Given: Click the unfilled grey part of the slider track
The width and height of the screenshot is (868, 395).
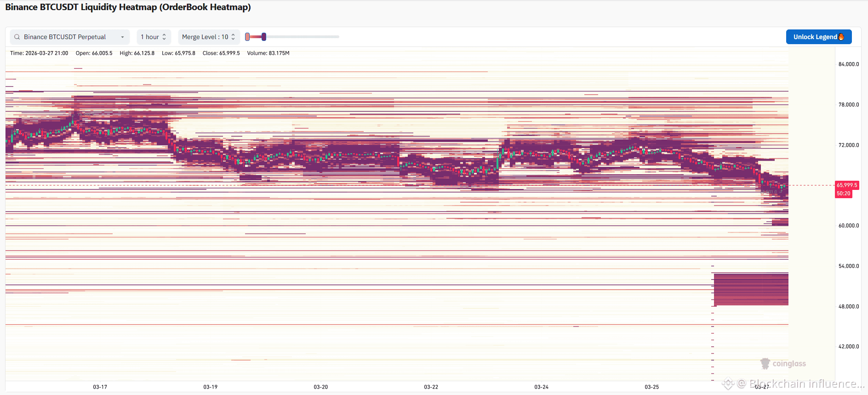Looking at the screenshot, I should point(303,37).
